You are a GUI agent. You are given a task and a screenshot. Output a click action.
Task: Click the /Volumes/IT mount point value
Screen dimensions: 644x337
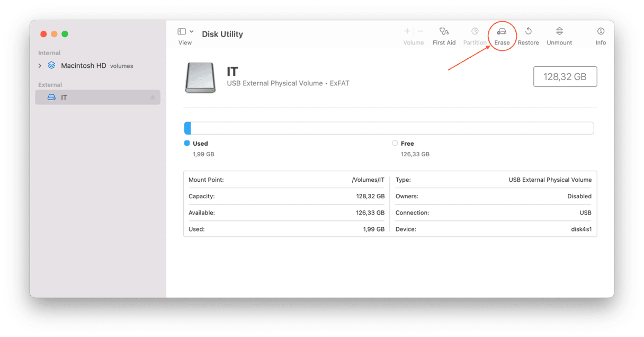[x=368, y=180]
